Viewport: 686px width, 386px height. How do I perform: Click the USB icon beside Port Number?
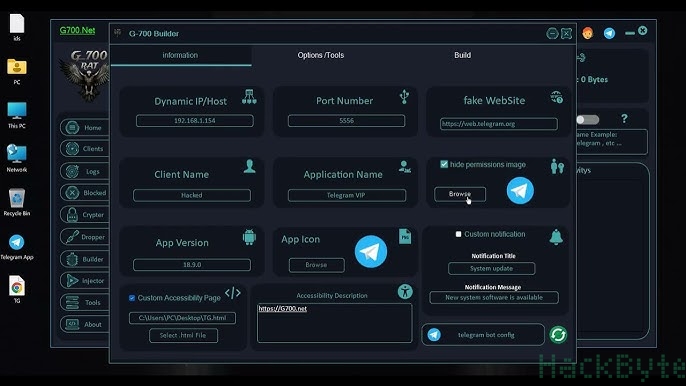point(404,97)
